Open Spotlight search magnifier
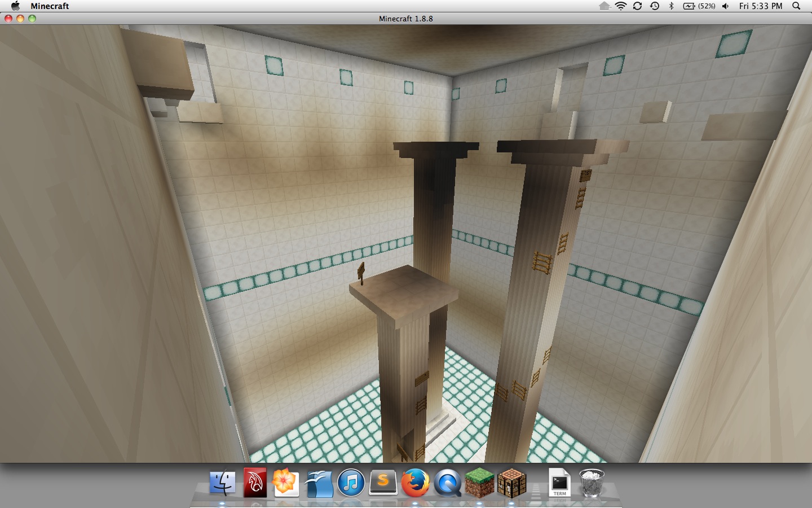Screen dimensions: 812x508 click(x=796, y=6)
